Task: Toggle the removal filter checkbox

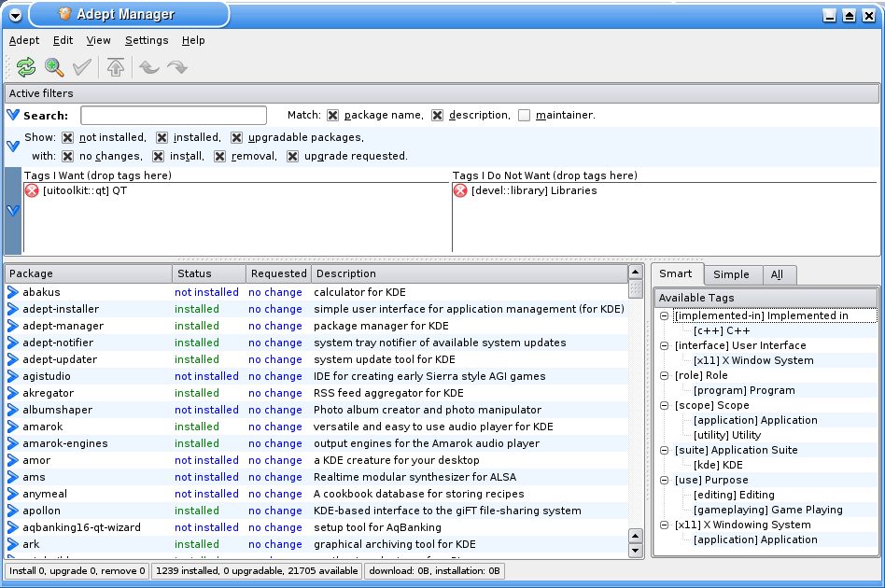Action: pos(220,156)
